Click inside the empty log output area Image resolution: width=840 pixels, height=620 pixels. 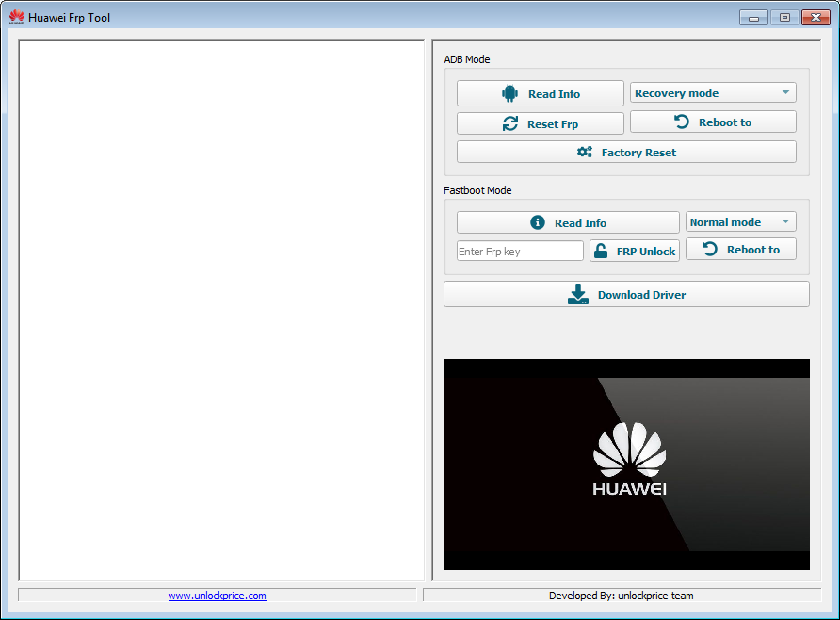(x=221, y=310)
